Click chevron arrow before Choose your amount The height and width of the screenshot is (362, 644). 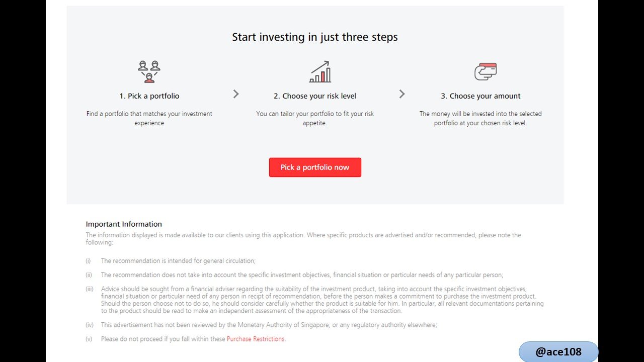click(402, 94)
